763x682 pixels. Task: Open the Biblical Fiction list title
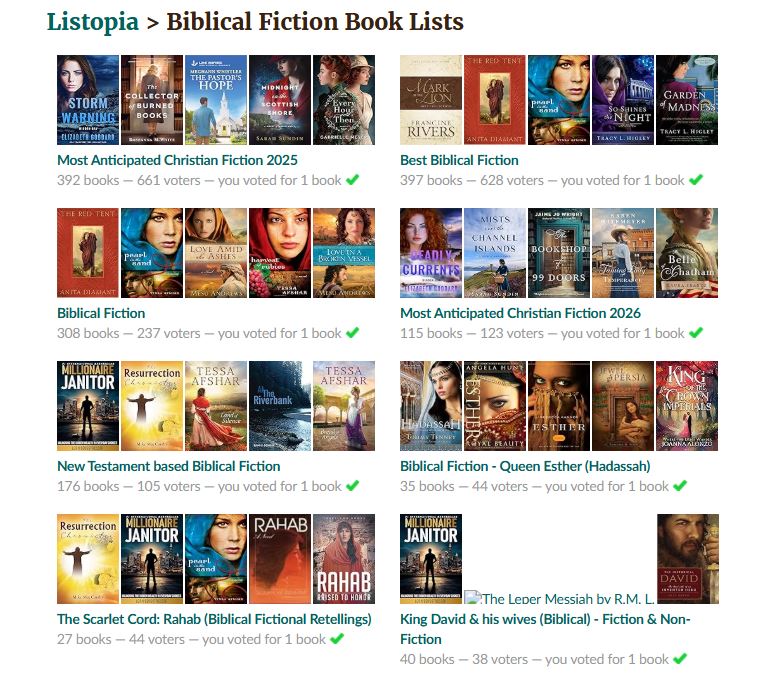pyautogui.click(x=101, y=313)
